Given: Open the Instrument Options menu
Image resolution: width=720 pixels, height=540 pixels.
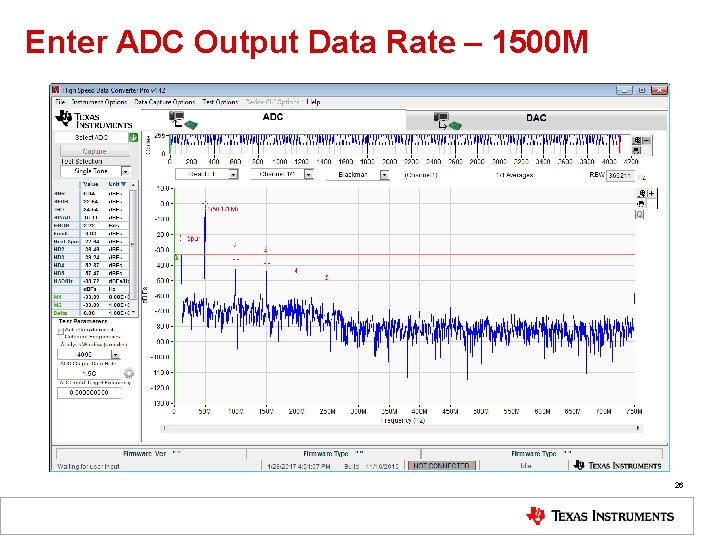Looking at the screenshot, I should (99, 102).
